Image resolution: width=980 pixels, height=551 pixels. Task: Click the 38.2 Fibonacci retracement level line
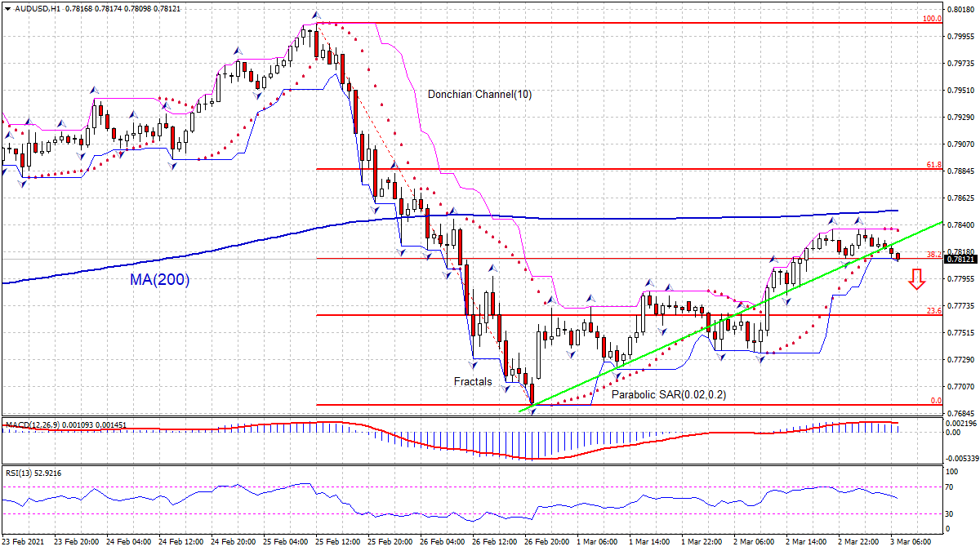coord(572,256)
